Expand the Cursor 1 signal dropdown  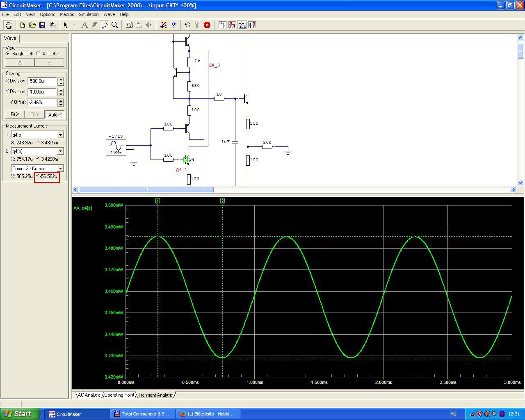[x=60, y=135]
